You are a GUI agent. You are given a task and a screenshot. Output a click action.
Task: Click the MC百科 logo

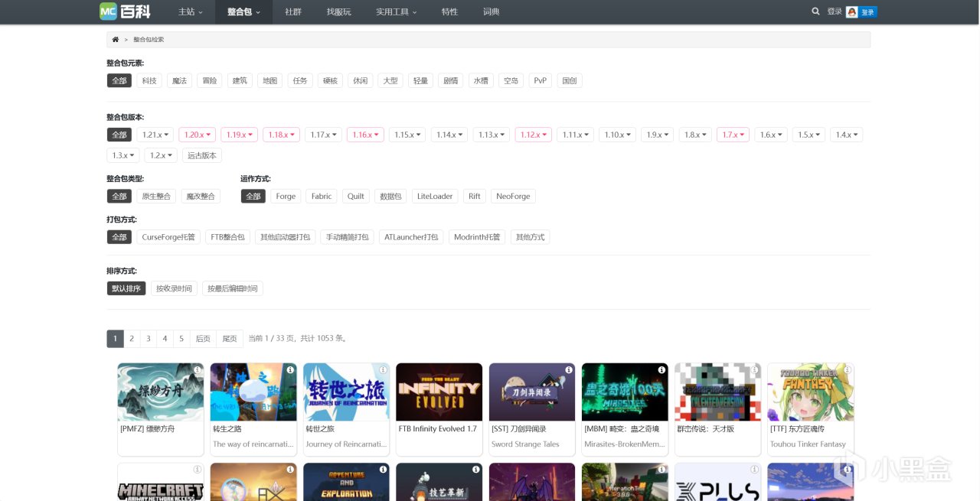pyautogui.click(x=125, y=11)
